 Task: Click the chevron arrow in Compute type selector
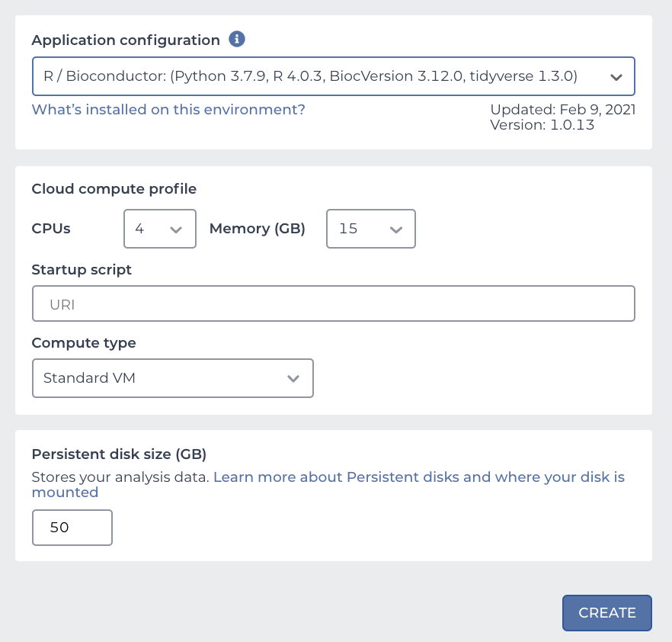tap(293, 378)
